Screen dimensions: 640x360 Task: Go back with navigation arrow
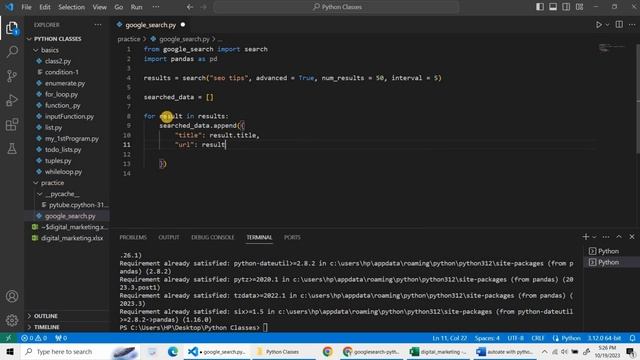(x=190, y=7)
